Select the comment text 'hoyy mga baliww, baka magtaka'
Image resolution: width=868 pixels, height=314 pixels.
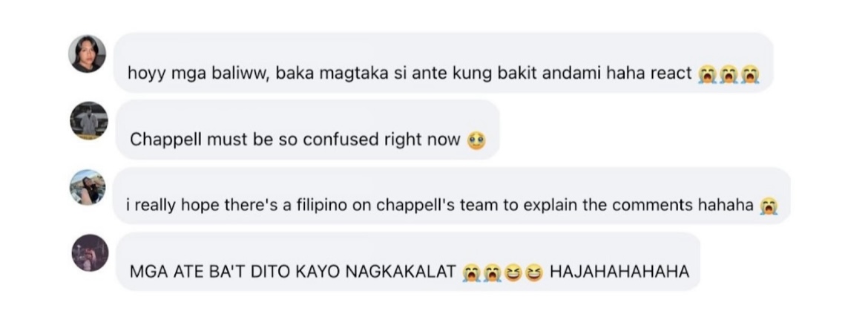pos(258,73)
